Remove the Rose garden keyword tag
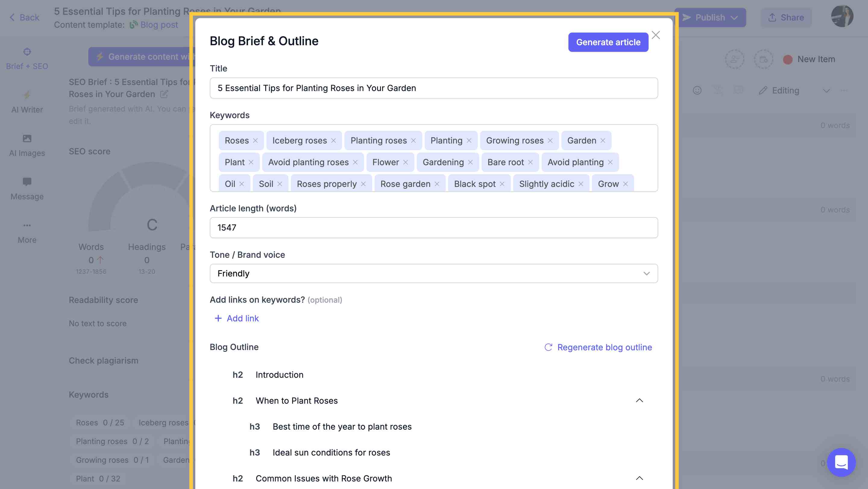The width and height of the screenshot is (868, 489). [x=437, y=184]
